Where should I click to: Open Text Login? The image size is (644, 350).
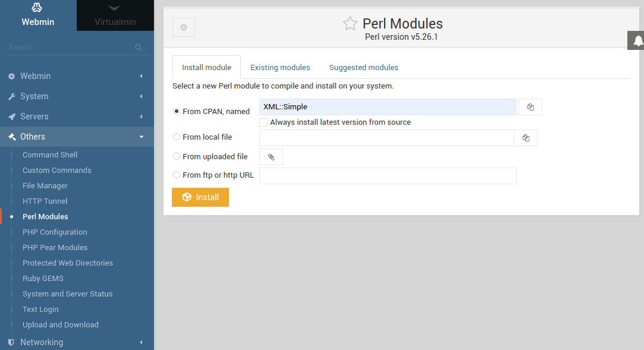(x=40, y=310)
